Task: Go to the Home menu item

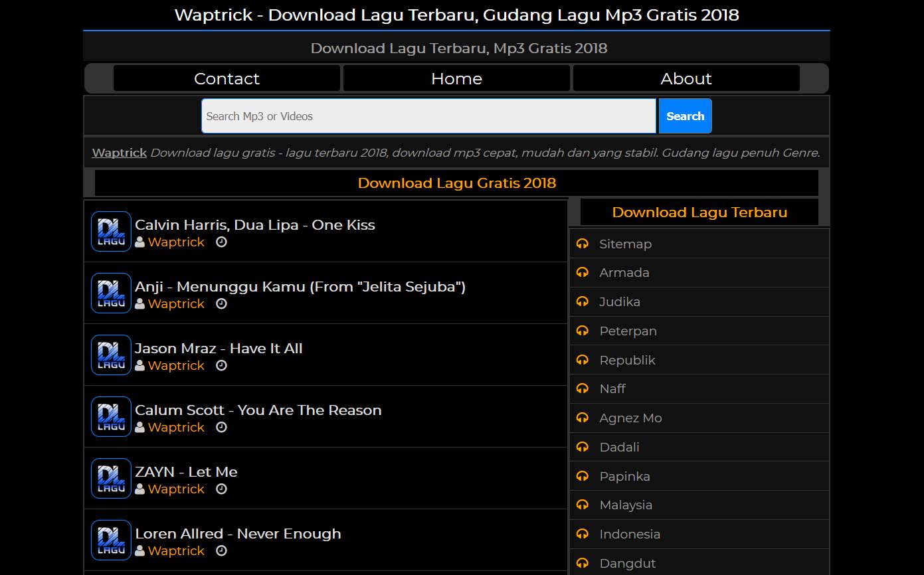Action: pos(456,78)
